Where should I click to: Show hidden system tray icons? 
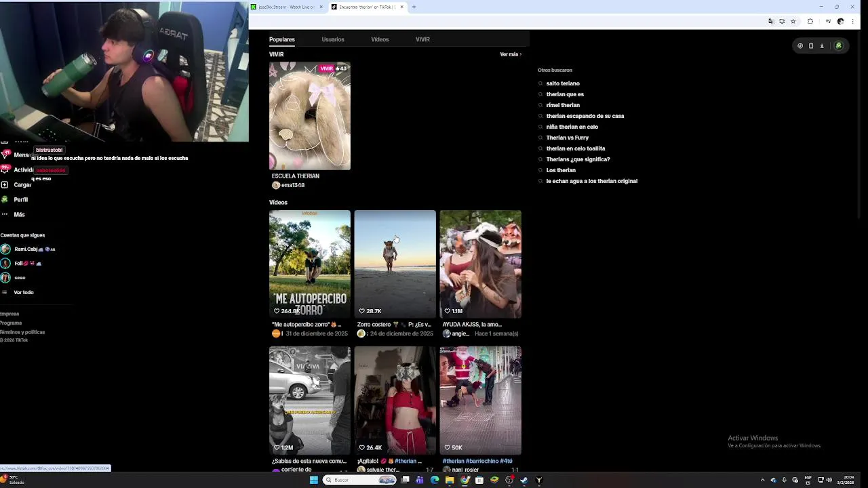point(762,480)
